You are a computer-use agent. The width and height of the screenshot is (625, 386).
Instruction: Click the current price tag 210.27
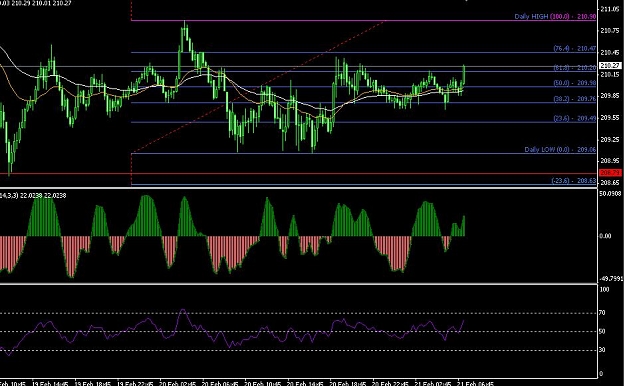(610, 65)
